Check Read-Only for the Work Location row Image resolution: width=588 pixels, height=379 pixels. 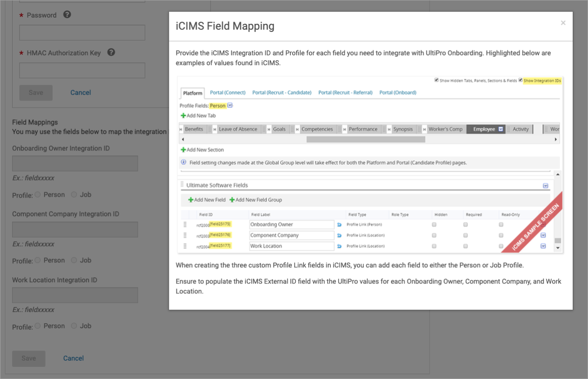coord(501,246)
